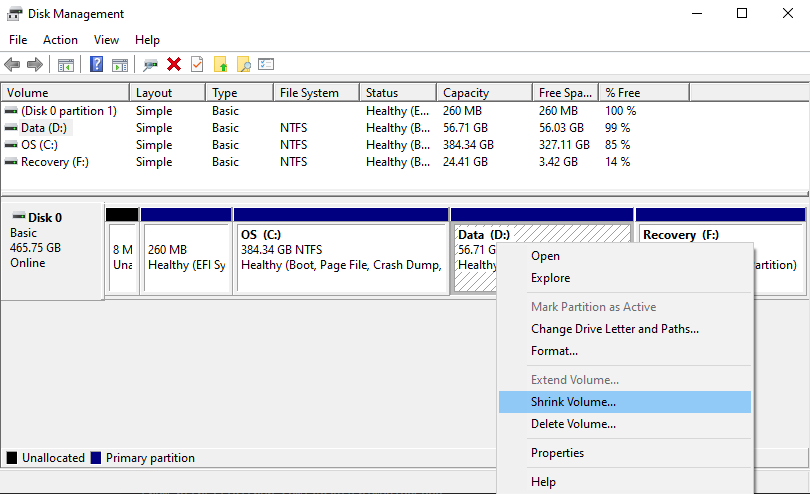Image resolution: width=810 pixels, height=494 pixels.
Task: Click the 14 % free cell
Action: (617, 162)
